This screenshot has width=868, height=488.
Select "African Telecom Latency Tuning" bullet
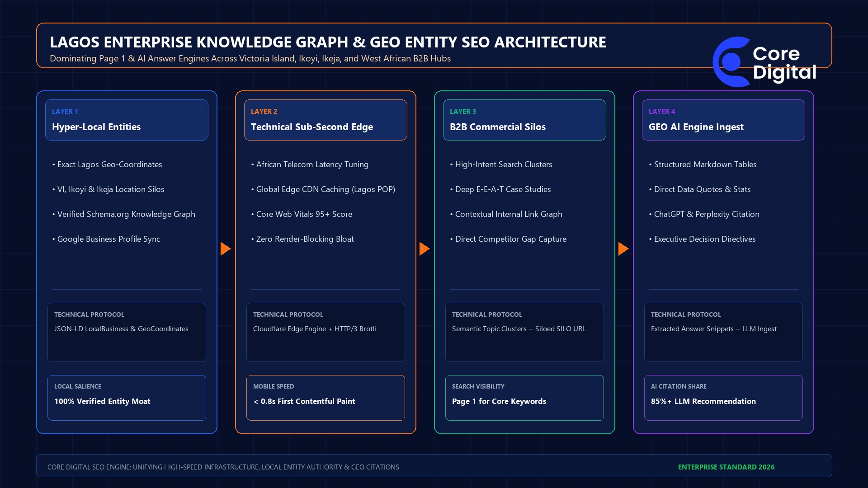[x=310, y=164]
